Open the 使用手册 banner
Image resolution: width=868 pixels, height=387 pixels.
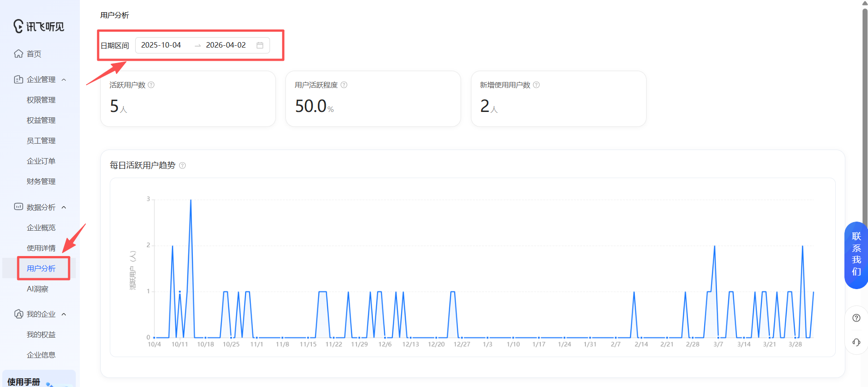39,381
